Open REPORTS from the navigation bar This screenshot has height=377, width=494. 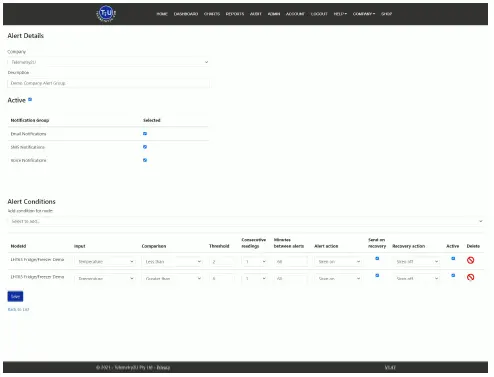pos(236,14)
